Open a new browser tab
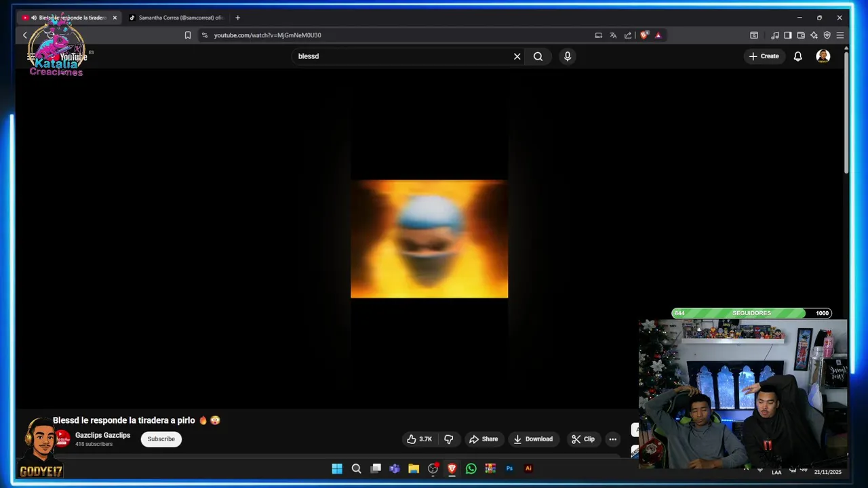This screenshot has width=868, height=488. [x=237, y=18]
